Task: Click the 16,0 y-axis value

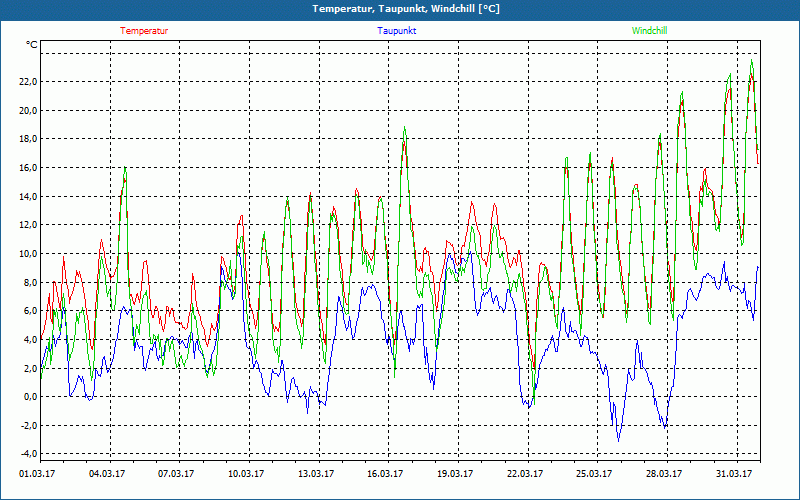Action: click(x=28, y=168)
